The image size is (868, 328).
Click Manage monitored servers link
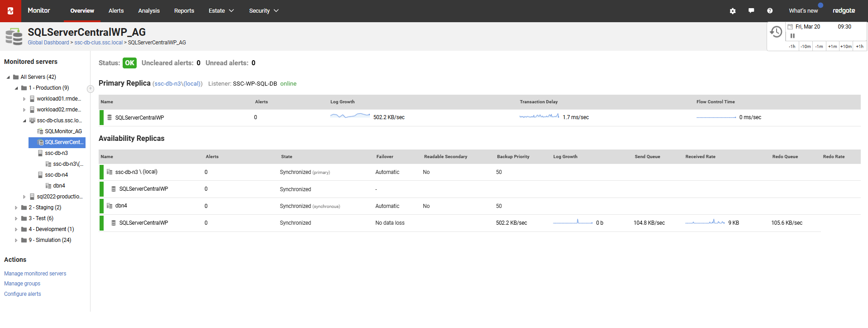[x=35, y=274]
